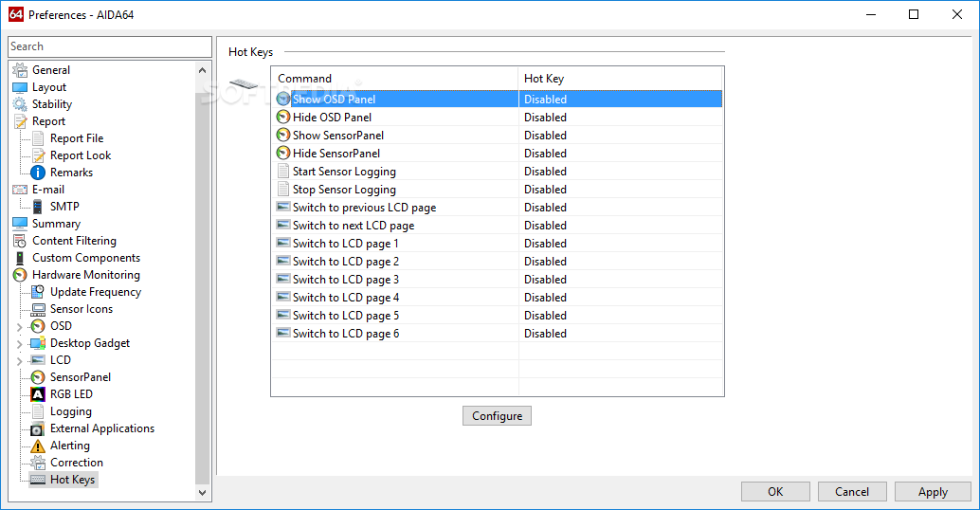Click the Correction gear icon

coord(38,463)
